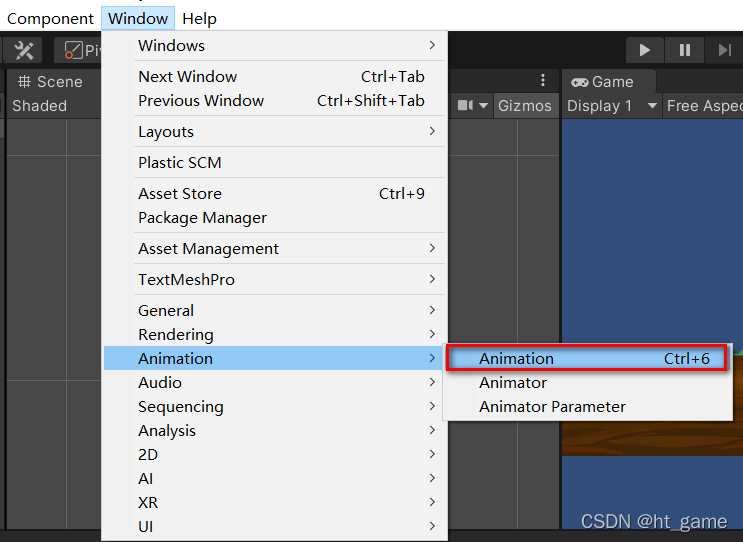
Task: Open the Display 1 dropdown
Action: pyautogui.click(x=611, y=106)
